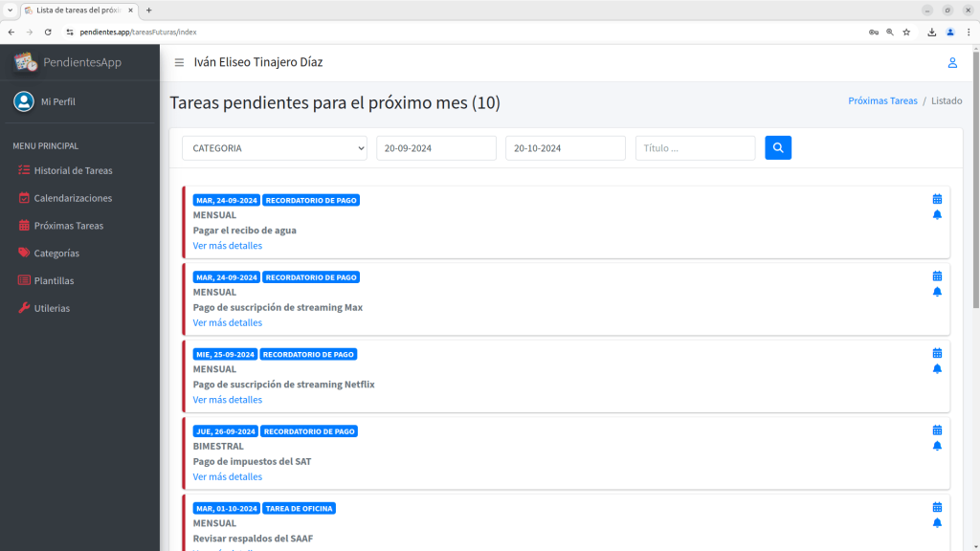Expand the CATEGORIA dropdown

(275, 148)
